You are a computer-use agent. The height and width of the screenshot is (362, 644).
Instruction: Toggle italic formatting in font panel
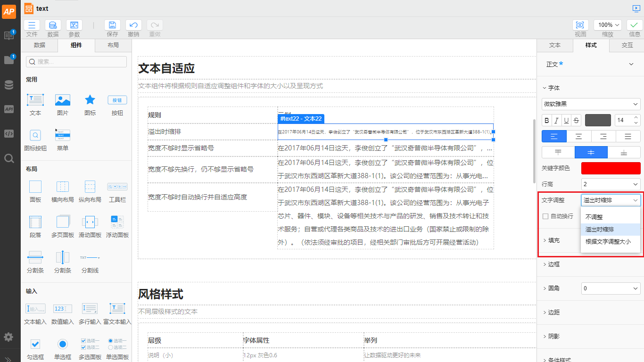[x=556, y=120]
